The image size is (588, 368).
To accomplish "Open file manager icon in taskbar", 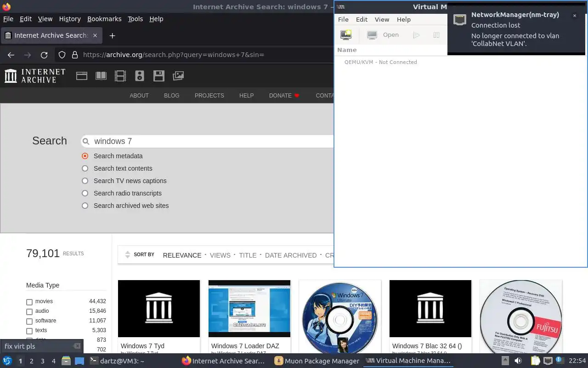I will pyautogui.click(x=66, y=361).
